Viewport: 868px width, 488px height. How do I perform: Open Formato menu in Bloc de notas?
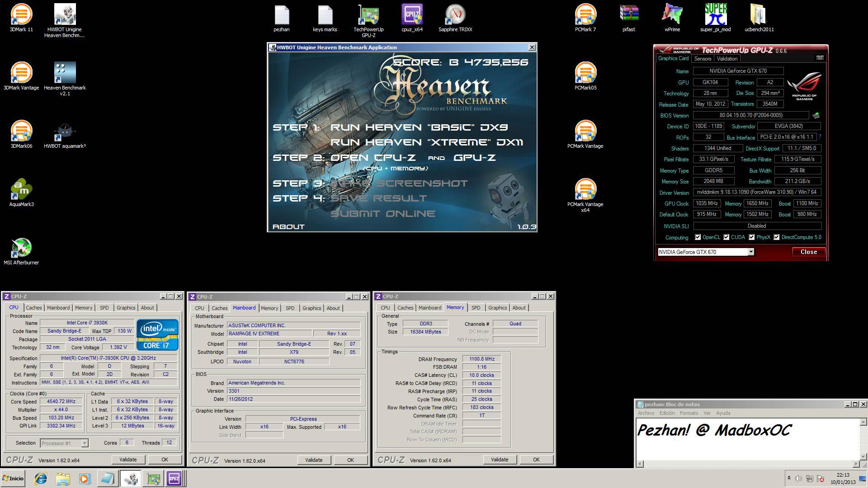coord(689,413)
